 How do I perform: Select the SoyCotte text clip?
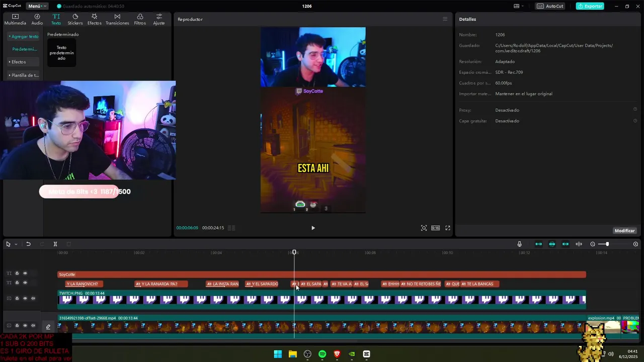[321, 275]
